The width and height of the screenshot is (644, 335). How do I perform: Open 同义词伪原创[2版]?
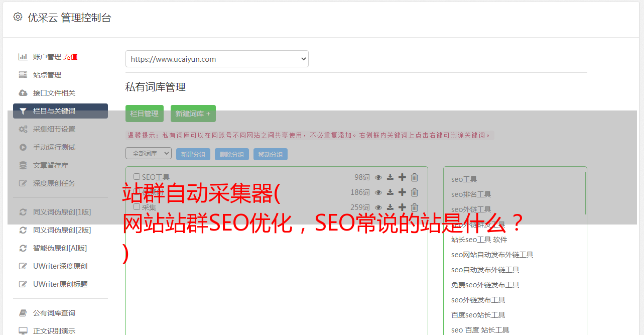[62, 230]
